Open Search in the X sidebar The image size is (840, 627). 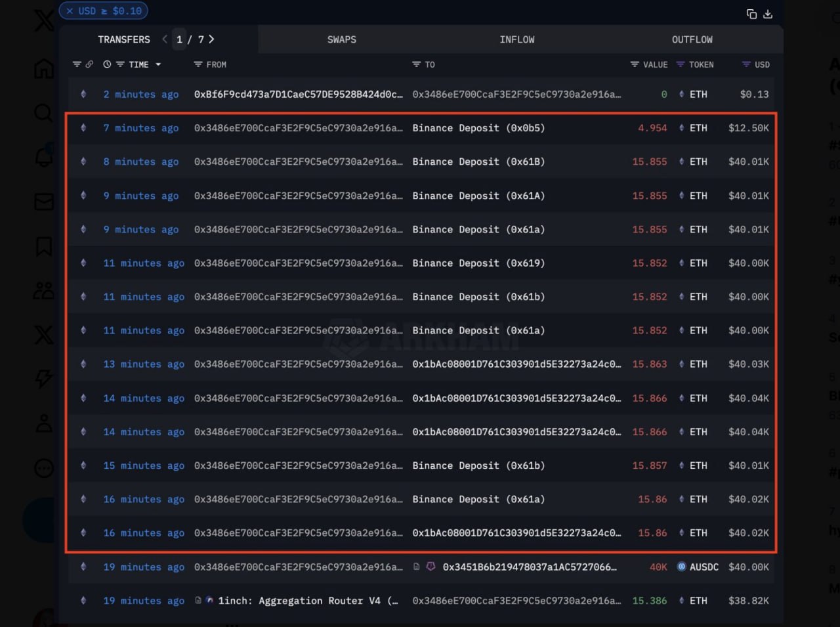[x=44, y=114]
